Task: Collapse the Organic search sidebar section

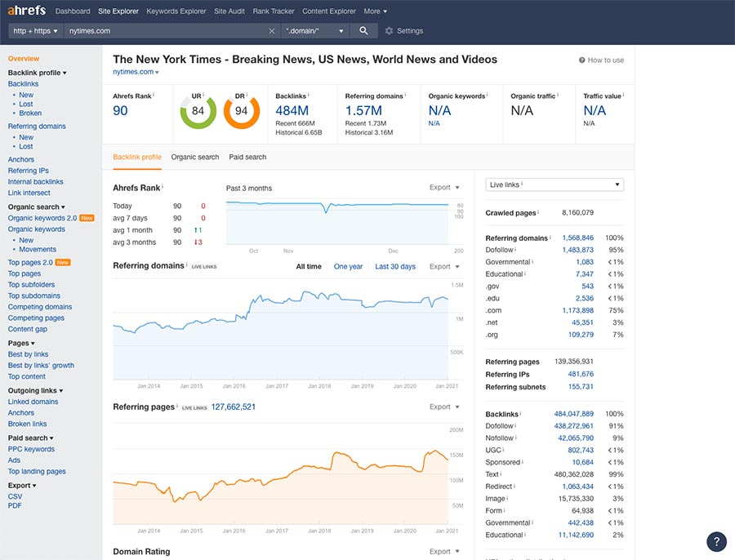Action: [36, 207]
